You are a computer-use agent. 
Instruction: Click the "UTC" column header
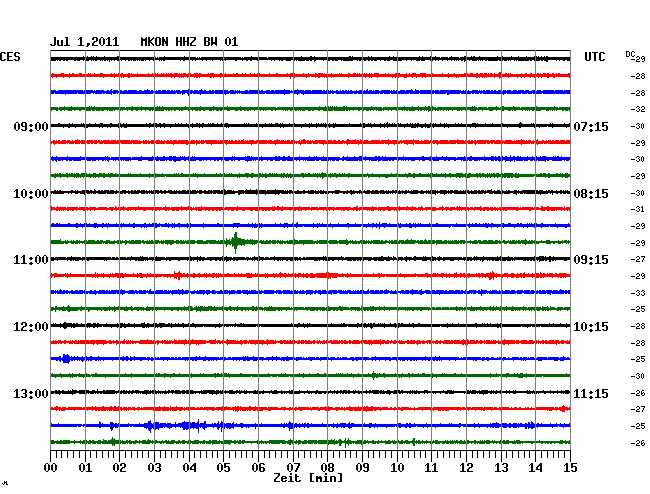pos(594,57)
